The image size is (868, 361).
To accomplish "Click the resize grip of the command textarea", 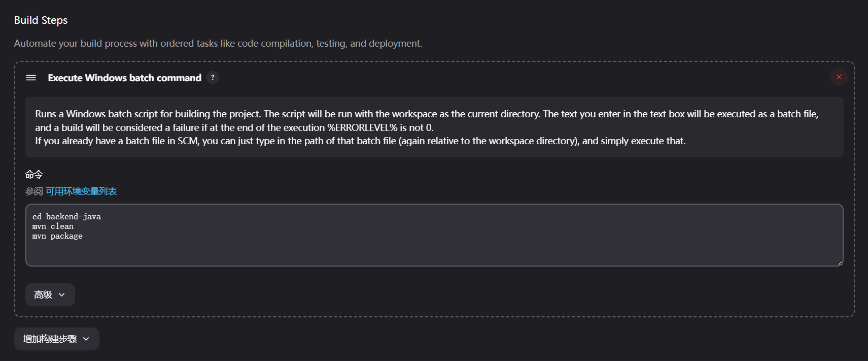I will [x=840, y=263].
